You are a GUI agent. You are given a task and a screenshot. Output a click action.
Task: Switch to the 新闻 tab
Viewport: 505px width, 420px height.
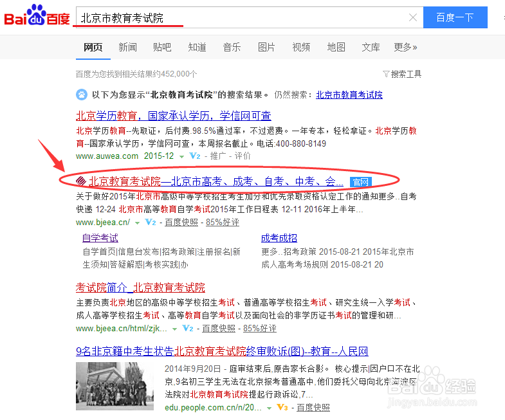tap(128, 48)
